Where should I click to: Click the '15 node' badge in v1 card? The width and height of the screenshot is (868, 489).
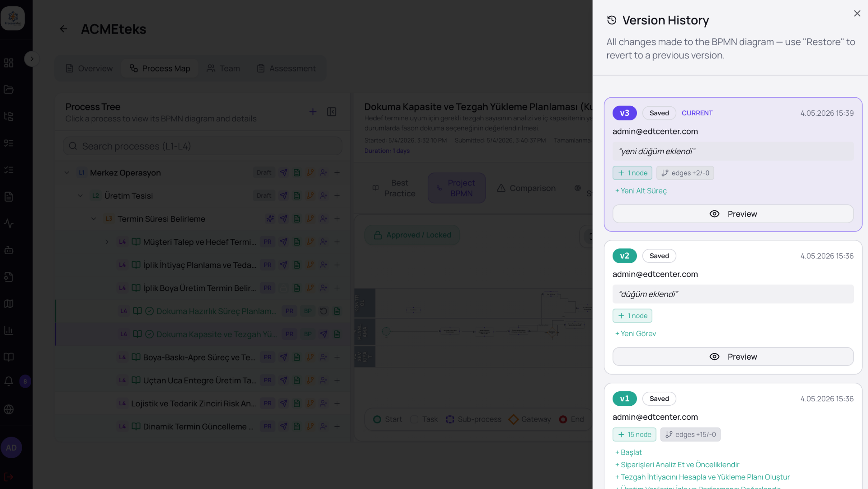tap(634, 435)
